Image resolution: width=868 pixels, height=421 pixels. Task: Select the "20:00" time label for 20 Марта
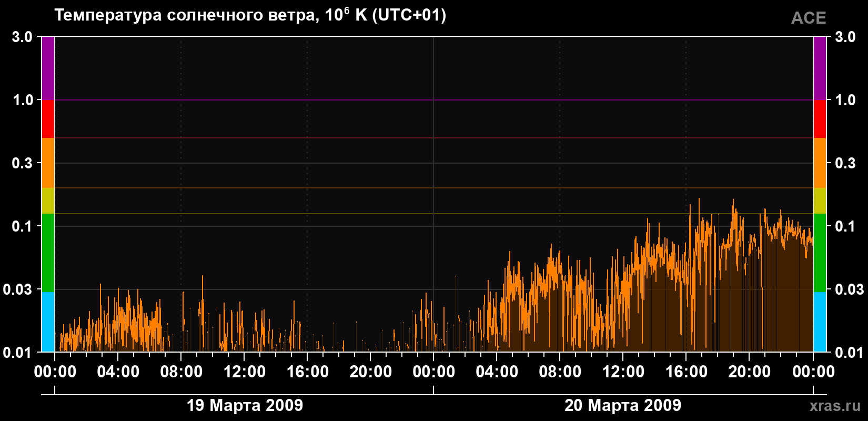[750, 372]
